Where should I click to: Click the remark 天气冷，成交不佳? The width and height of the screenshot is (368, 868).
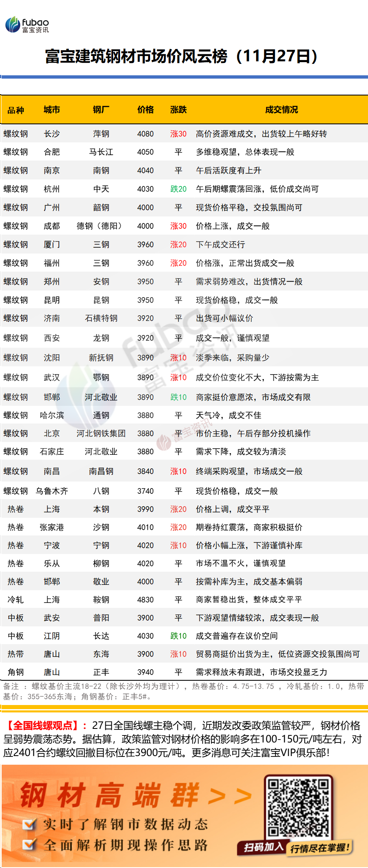coord(229,415)
